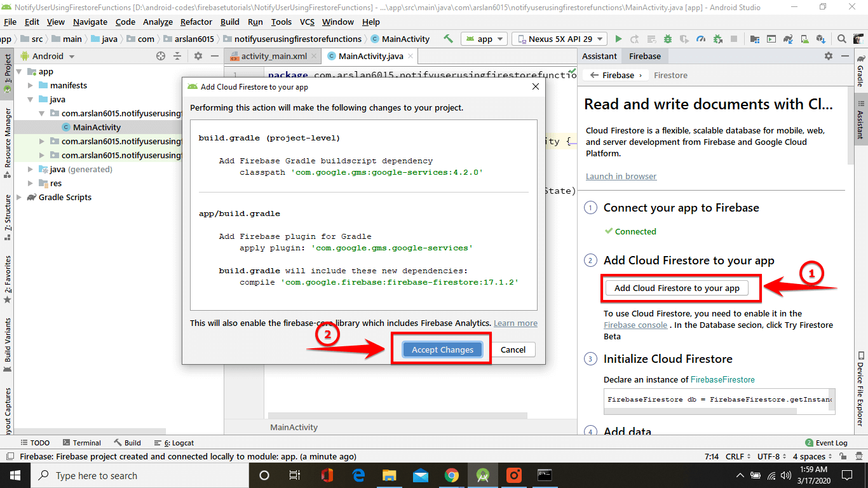Viewport: 868px width, 488px height.
Task: Click Attach Debugger to Android Process icon
Action: pyautogui.click(x=718, y=39)
